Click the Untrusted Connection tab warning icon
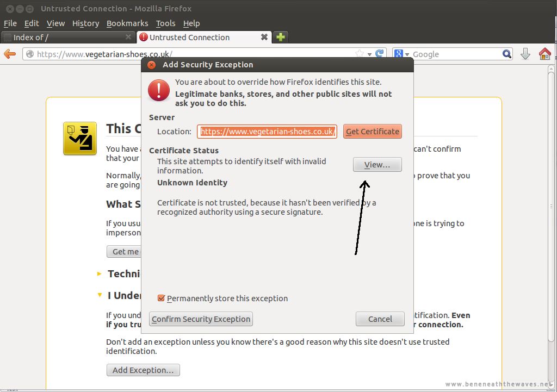557x392 pixels. tap(144, 37)
